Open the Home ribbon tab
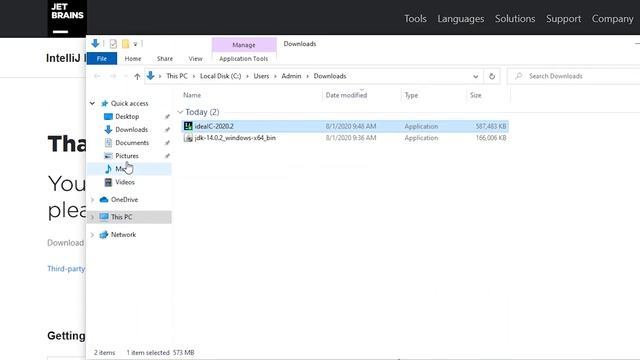The image size is (640, 360). coord(133,58)
